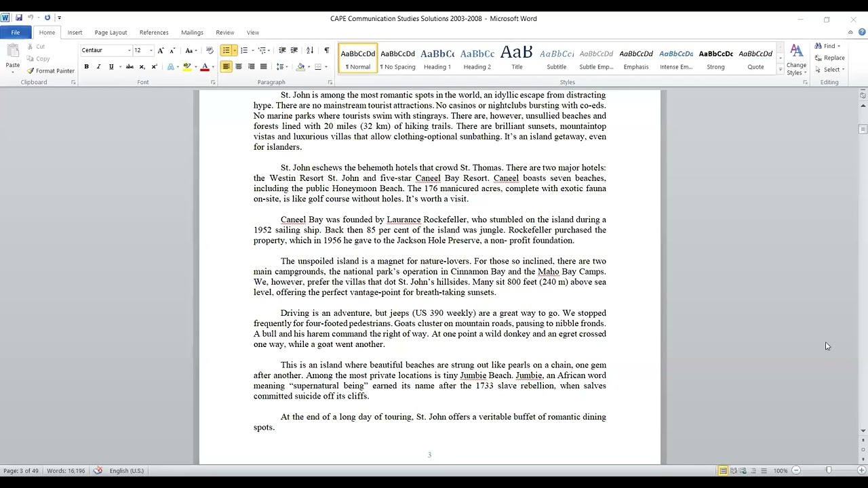Viewport: 868px width, 488px height.
Task: Clear formatting with eraser icon
Action: [x=210, y=50]
